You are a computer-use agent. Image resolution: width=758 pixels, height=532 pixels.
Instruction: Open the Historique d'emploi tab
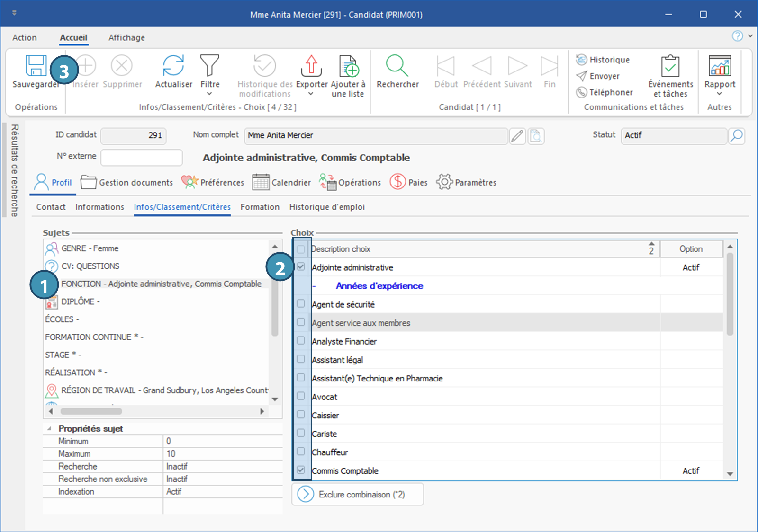pos(327,207)
